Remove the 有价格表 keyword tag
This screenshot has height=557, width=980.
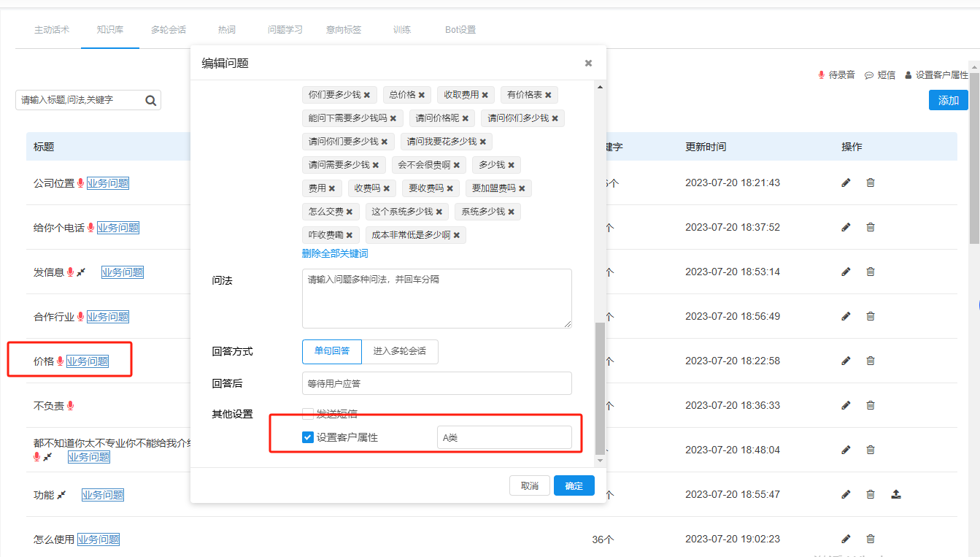click(548, 95)
